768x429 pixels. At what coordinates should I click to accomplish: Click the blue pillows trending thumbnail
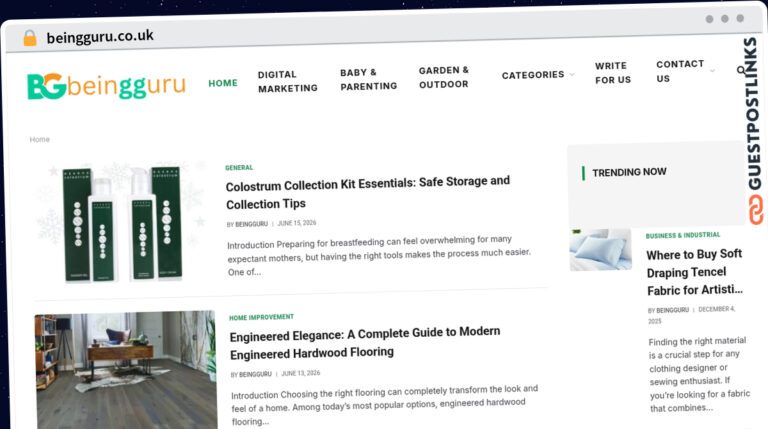click(600, 250)
